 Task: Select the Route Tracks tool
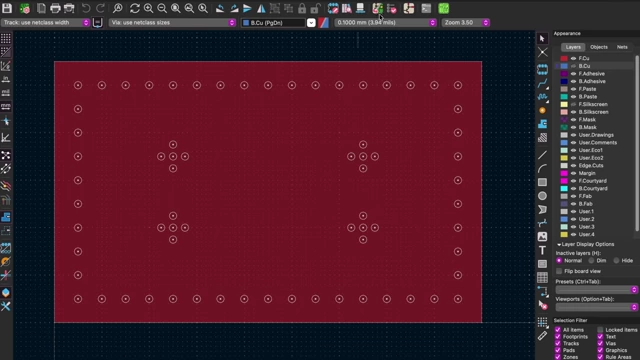(542, 84)
